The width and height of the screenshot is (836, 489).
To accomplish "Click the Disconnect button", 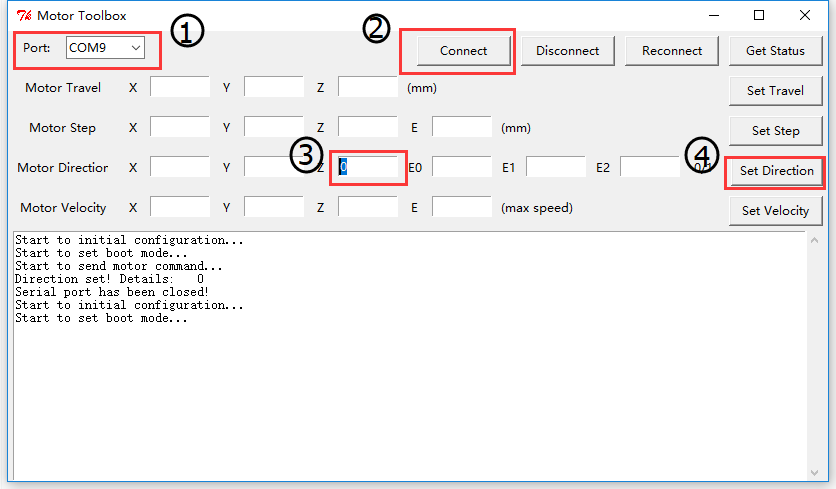I will click(567, 50).
